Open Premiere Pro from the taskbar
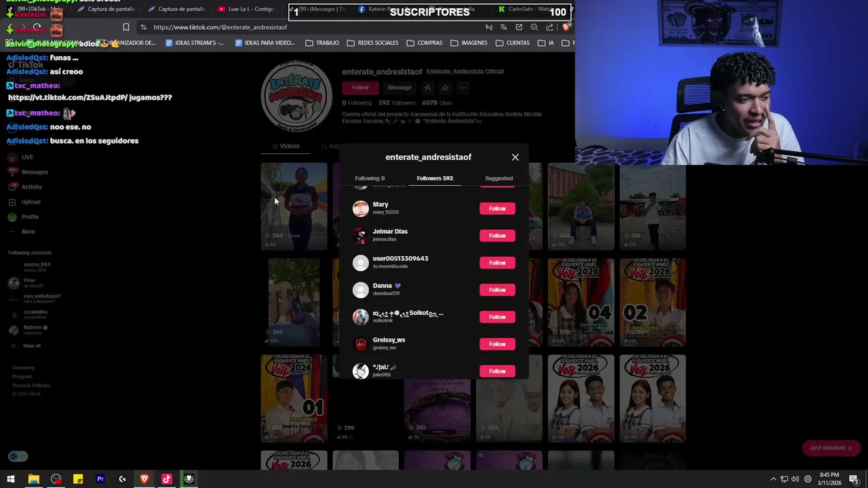Viewport: 868px width, 488px height. 100,479
